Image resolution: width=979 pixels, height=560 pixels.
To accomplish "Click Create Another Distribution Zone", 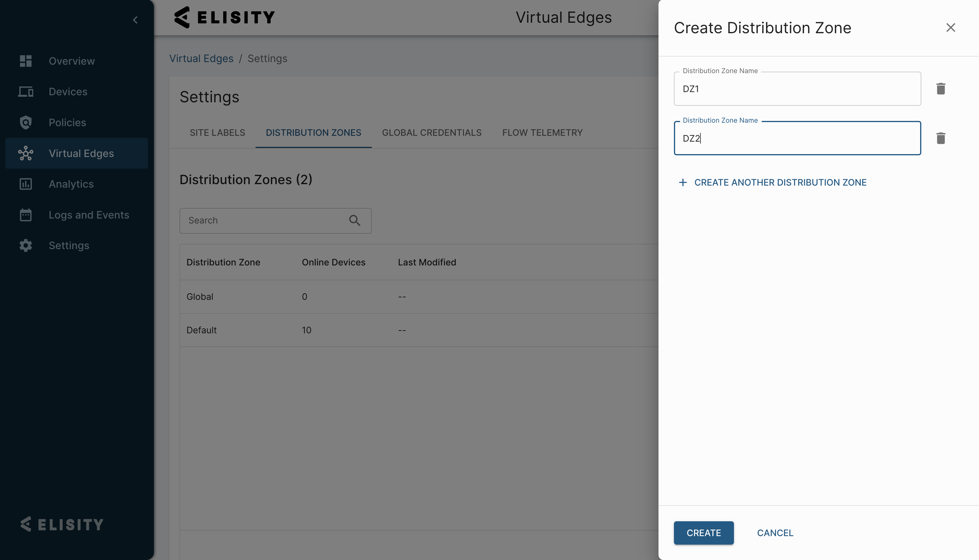I will click(x=780, y=182).
